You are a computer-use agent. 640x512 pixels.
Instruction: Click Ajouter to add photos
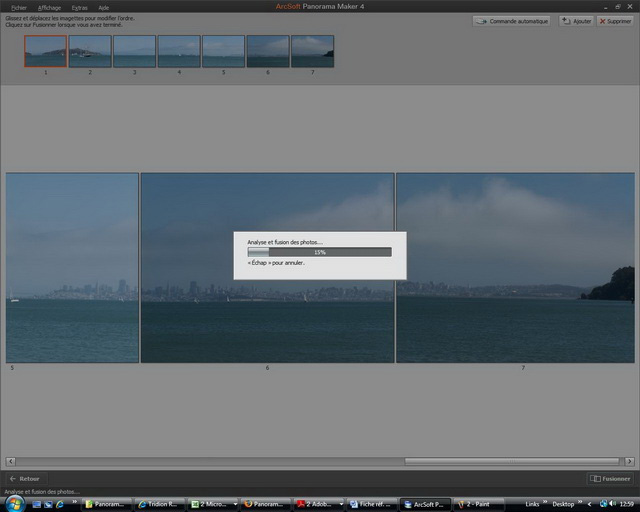[x=575, y=21]
